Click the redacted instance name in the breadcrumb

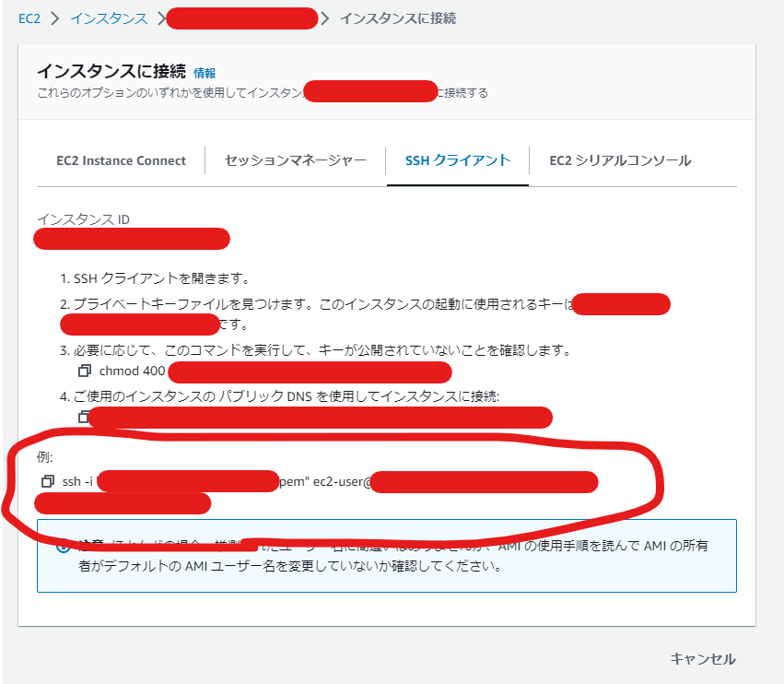241,17
